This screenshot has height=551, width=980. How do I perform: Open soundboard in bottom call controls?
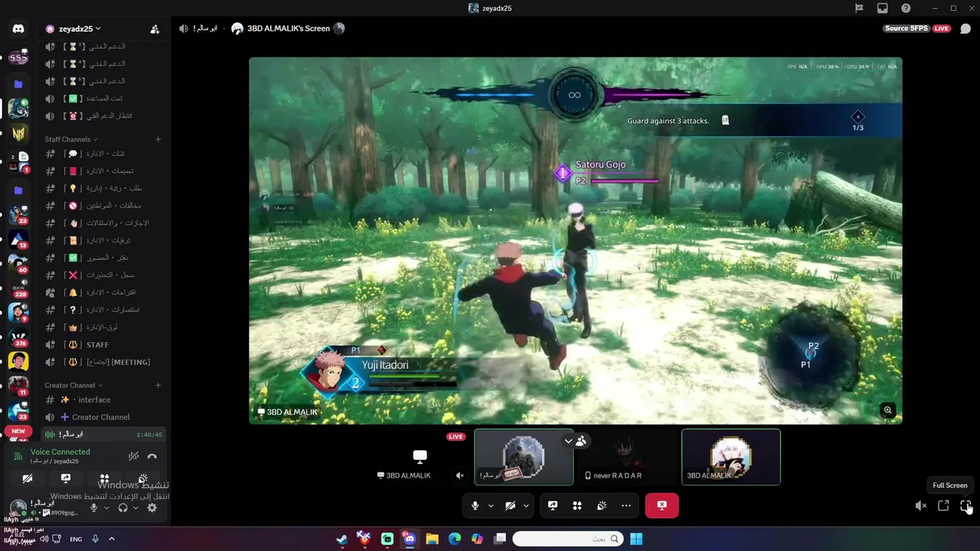pos(602,505)
